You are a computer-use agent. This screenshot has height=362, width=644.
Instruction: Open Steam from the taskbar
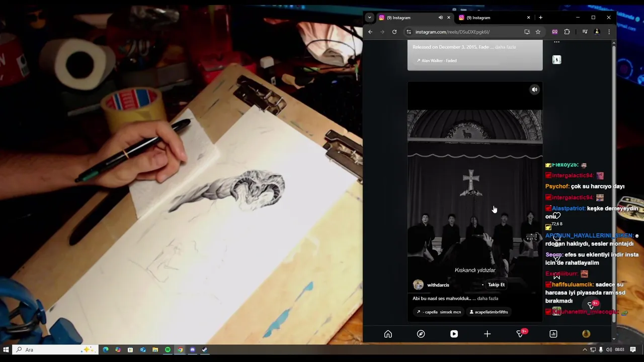pos(205,349)
